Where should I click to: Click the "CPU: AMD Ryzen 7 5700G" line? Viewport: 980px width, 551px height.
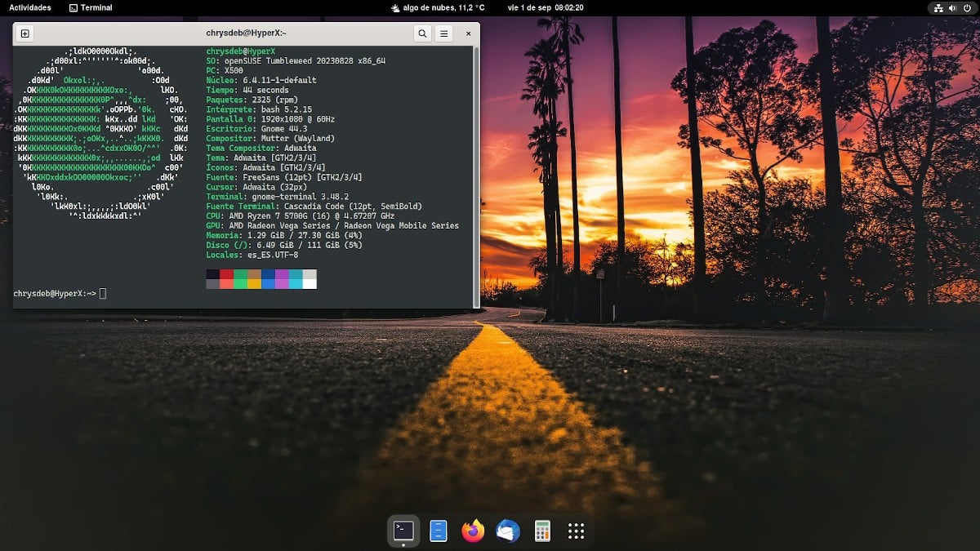point(301,216)
